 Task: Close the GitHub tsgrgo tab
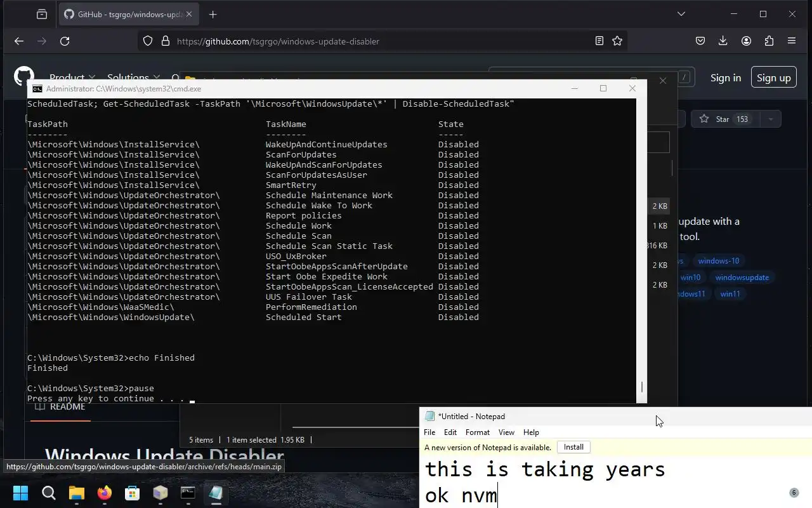(x=190, y=14)
